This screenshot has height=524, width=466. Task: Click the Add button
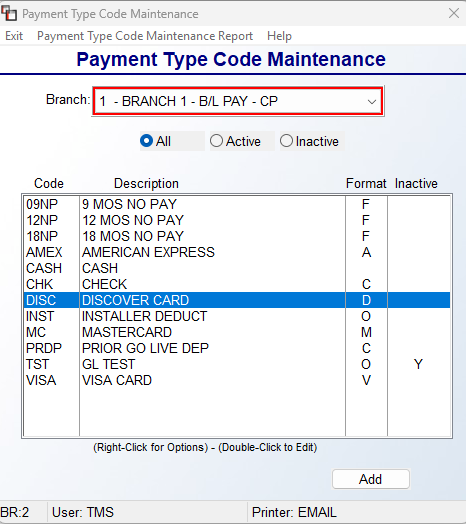[371, 479]
